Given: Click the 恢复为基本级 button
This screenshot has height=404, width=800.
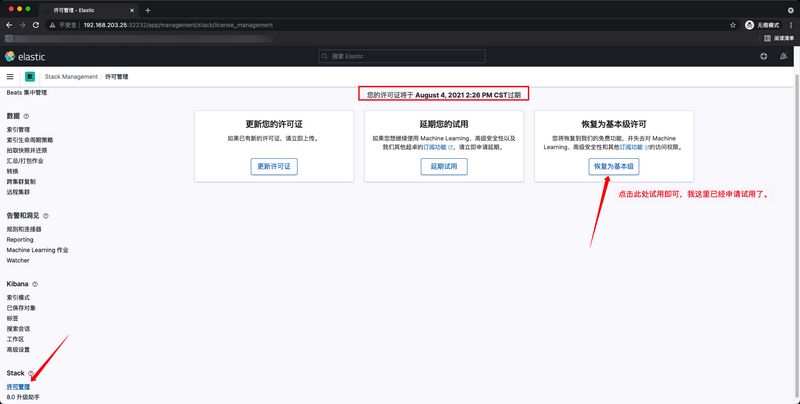Looking at the screenshot, I should point(614,166).
